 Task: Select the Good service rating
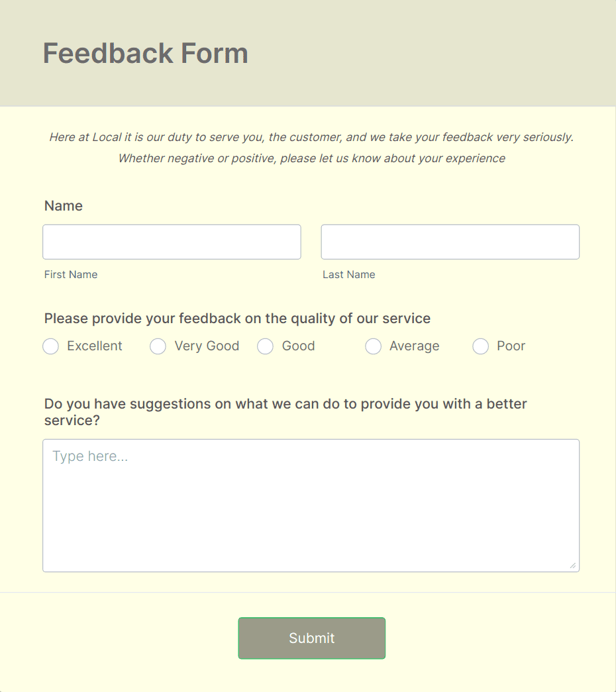point(265,346)
